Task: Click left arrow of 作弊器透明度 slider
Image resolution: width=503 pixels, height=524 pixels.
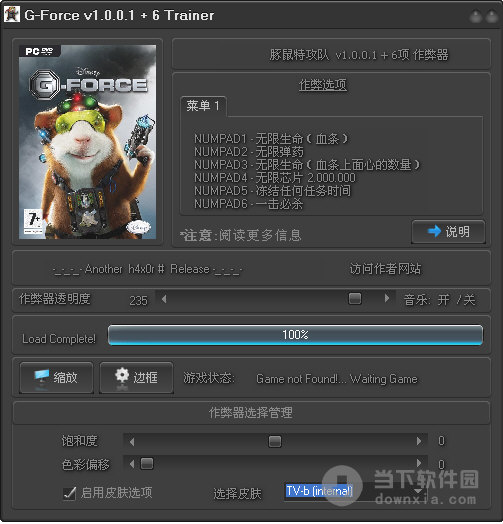Action: (x=164, y=298)
